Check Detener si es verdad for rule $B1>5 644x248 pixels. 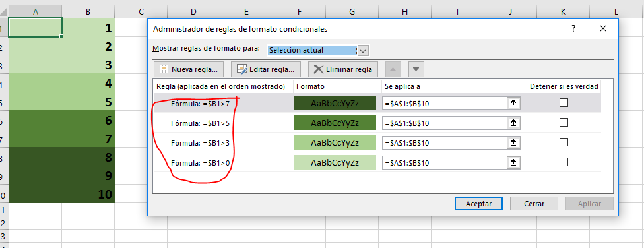coord(564,123)
